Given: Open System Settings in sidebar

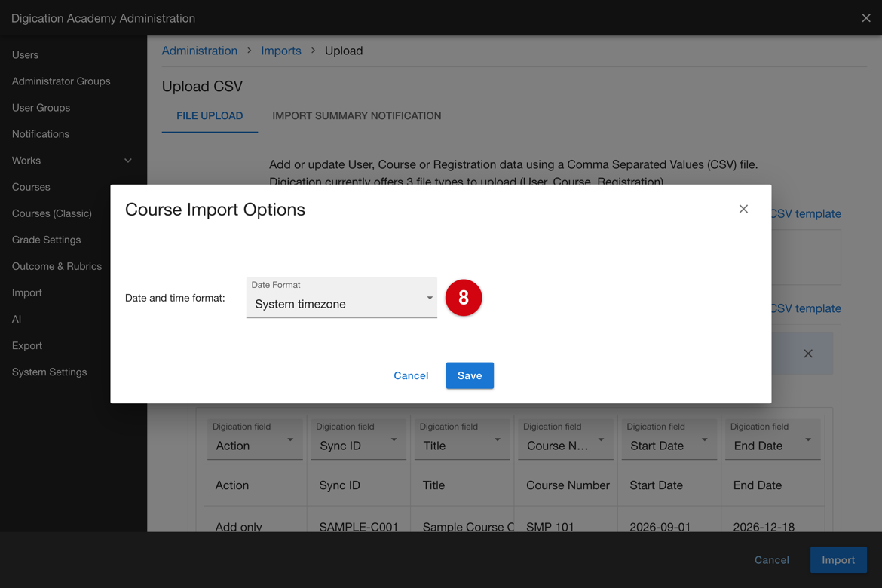Looking at the screenshot, I should click(x=50, y=372).
